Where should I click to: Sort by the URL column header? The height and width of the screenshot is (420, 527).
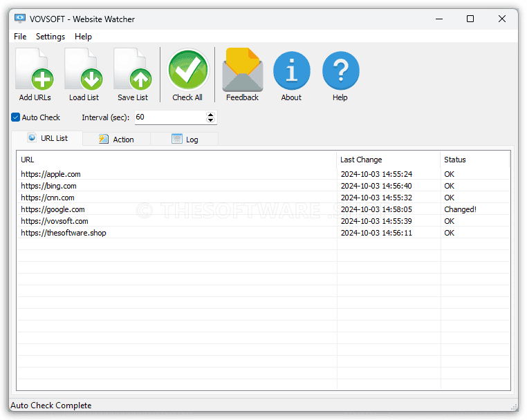click(x=176, y=160)
